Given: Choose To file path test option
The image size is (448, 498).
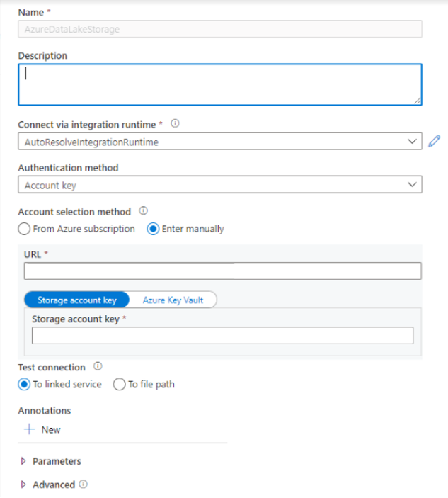Looking at the screenshot, I should pyautogui.click(x=119, y=384).
